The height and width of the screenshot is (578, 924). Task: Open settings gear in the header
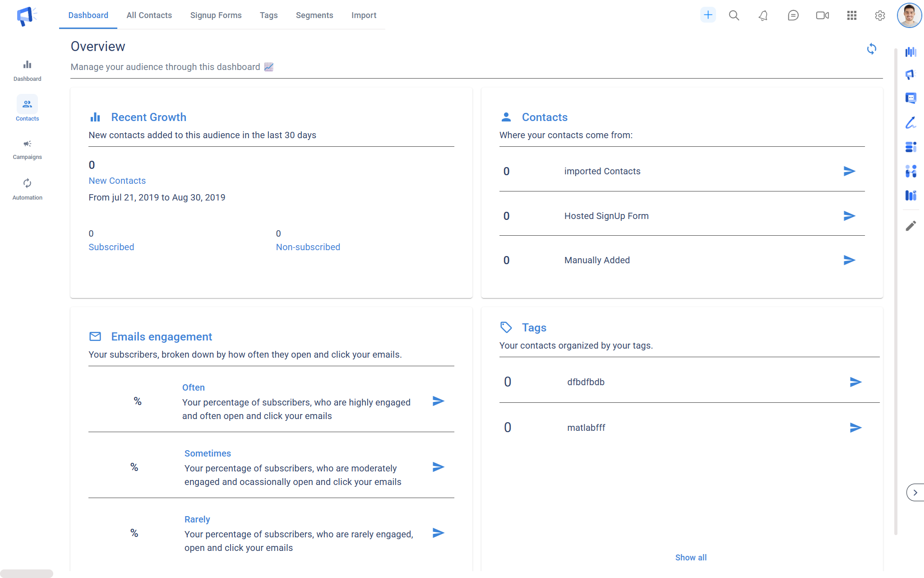pyautogui.click(x=880, y=15)
